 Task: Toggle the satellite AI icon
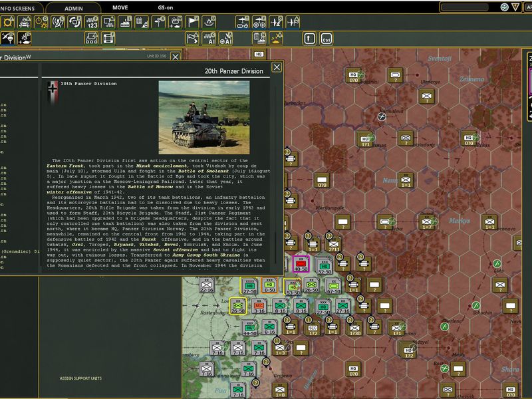[225, 39]
